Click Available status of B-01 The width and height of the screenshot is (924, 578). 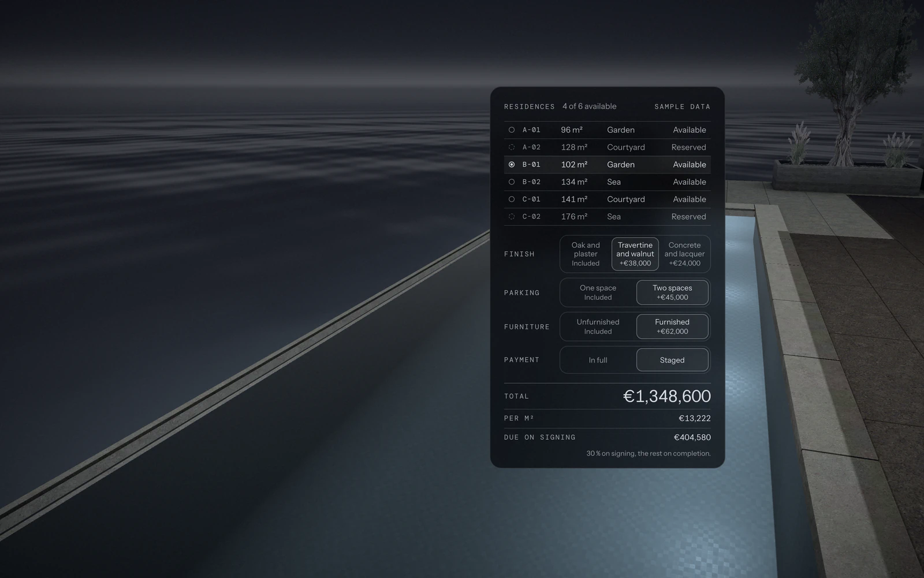tap(690, 165)
